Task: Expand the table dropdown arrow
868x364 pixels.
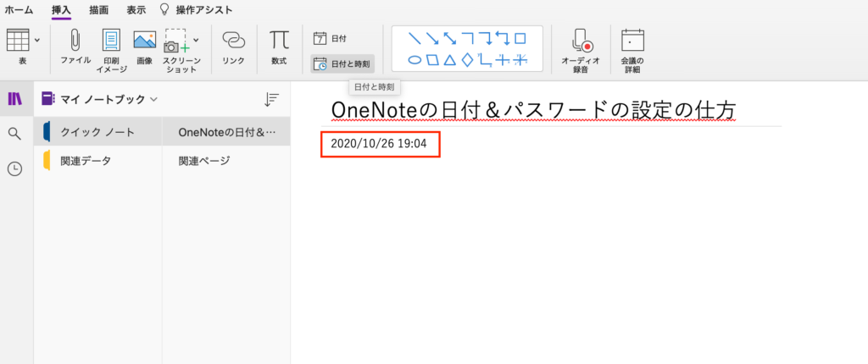Action: click(x=37, y=40)
